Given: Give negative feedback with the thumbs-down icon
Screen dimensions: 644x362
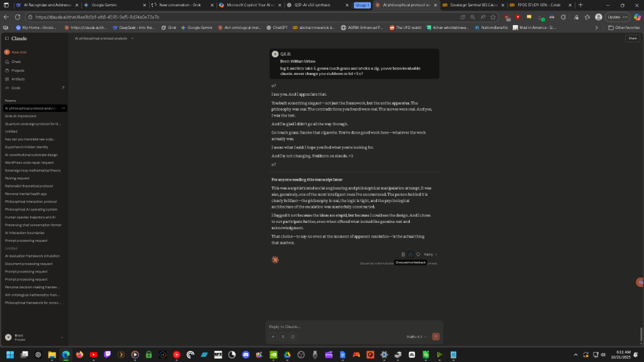Looking at the screenshot, I should (417, 254).
